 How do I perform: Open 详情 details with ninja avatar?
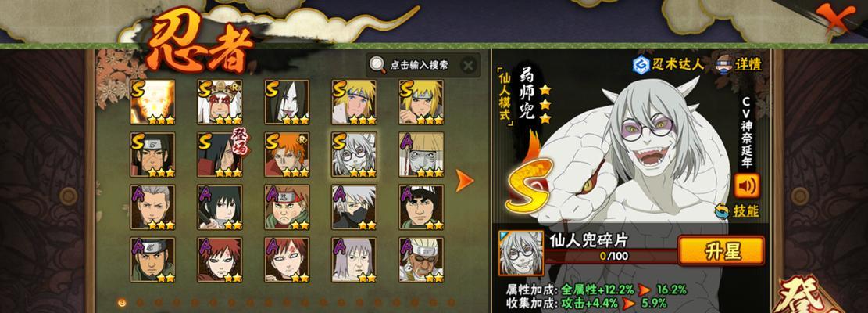pos(740,63)
